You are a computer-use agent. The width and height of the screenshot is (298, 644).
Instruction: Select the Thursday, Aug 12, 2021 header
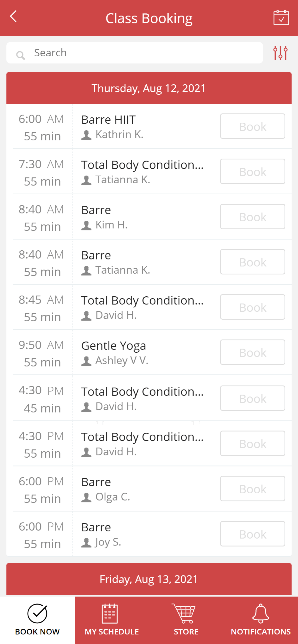pyautogui.click(x=149, y=88)
